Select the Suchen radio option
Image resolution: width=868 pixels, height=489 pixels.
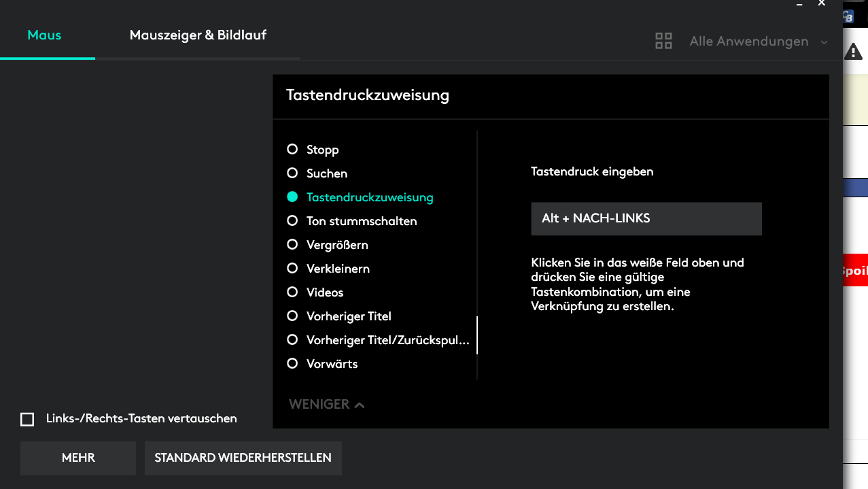point(293,173)
